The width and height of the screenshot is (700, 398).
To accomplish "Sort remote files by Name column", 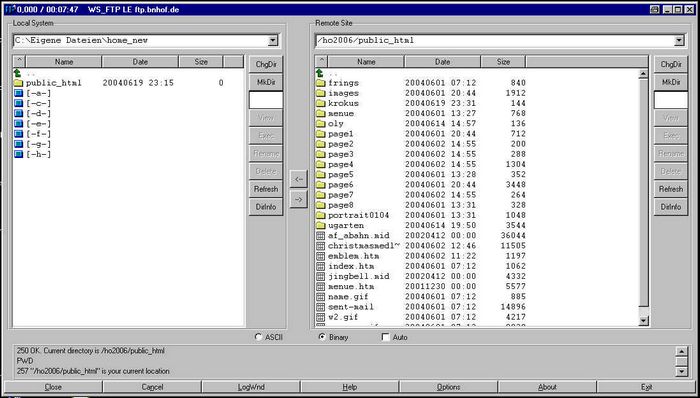I will tap(366, 62).
